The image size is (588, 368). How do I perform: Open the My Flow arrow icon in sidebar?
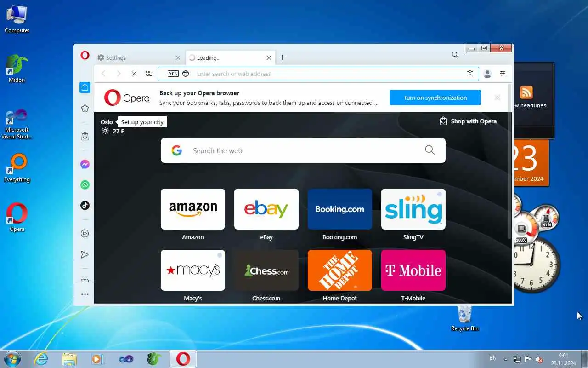point(85,254)
